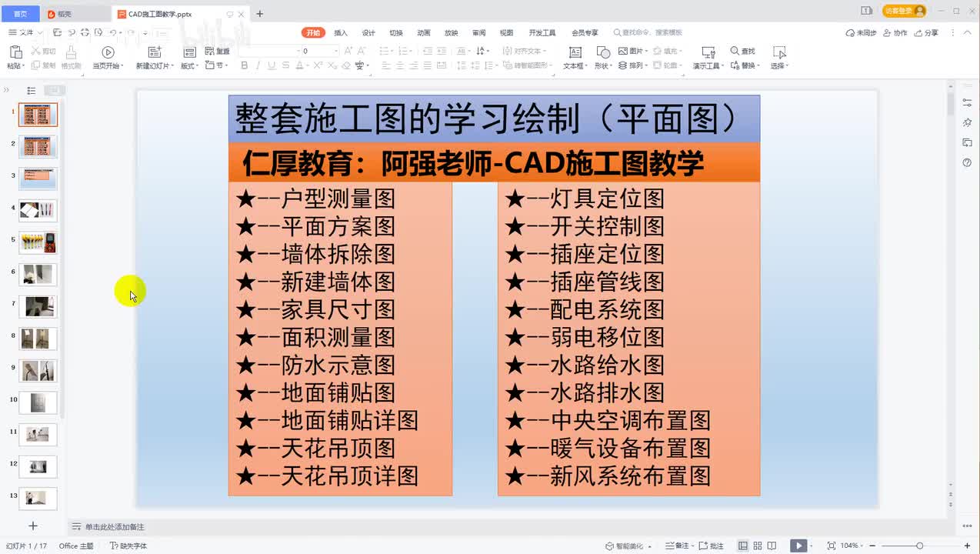Click the 访客登录 (Guest Login) button
Screen dimensions: 980x554
point(905,11)
